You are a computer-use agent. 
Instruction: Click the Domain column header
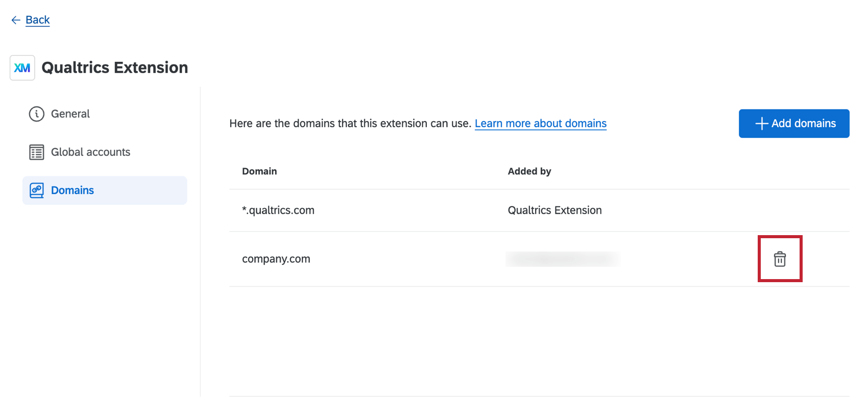coord(259,171)
